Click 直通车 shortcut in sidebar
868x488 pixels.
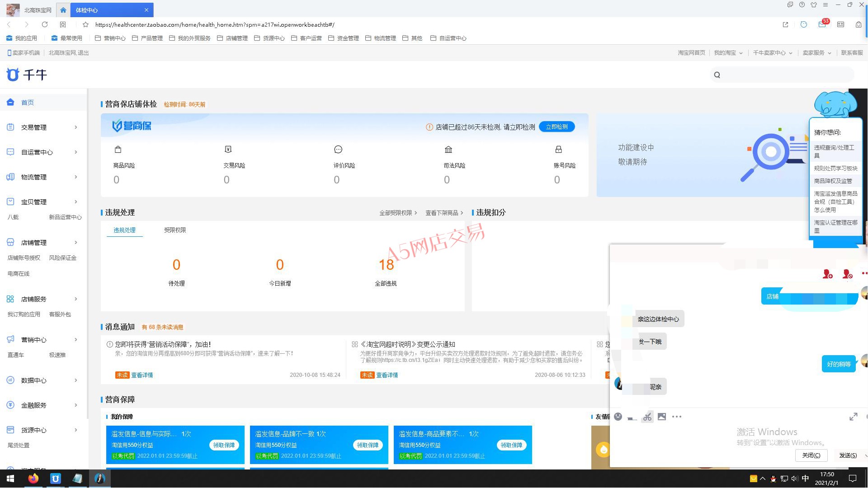click(x=16, y=355)
